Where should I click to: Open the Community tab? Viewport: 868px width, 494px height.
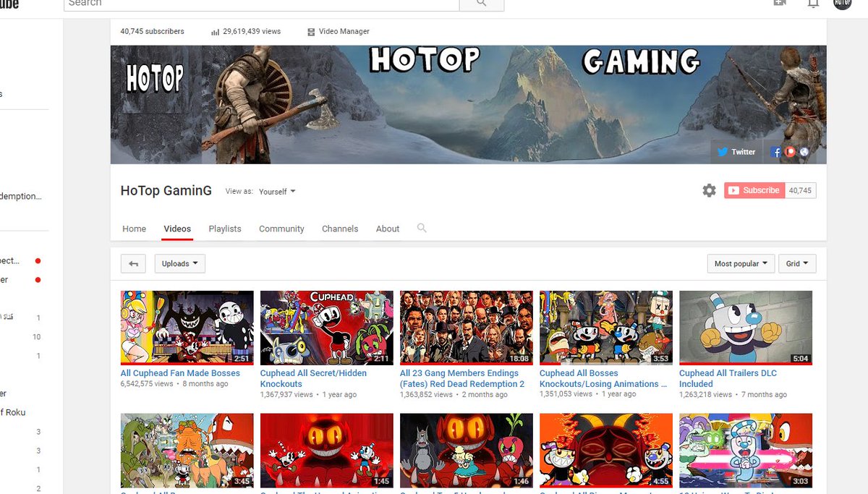[x=281, y=229]
